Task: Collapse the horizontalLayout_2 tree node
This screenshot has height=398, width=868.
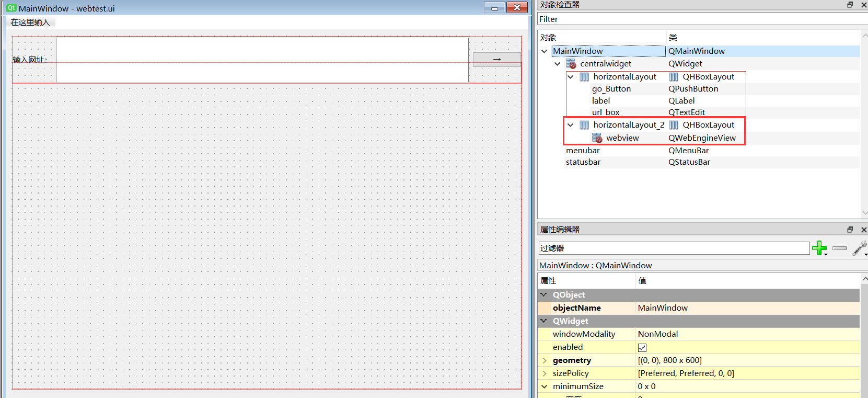Action: tap(571, 125)
